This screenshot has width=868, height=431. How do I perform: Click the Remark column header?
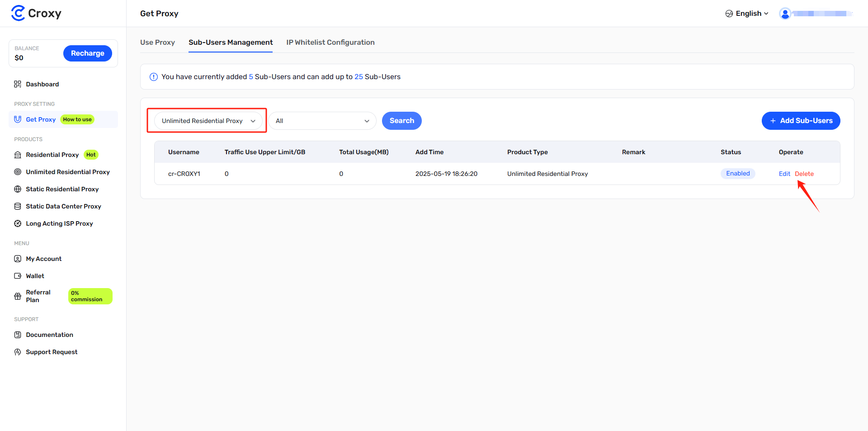[x=633, y=152]
